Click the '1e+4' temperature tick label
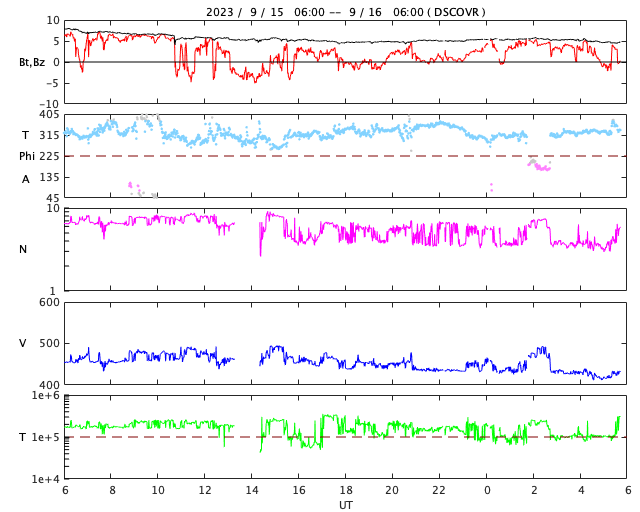This screenshot has height=512, width=640. point(46,479)
